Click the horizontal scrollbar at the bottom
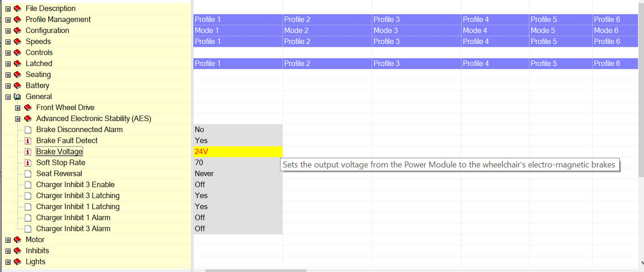Screen dimensions: 644x272 [255, 270]
